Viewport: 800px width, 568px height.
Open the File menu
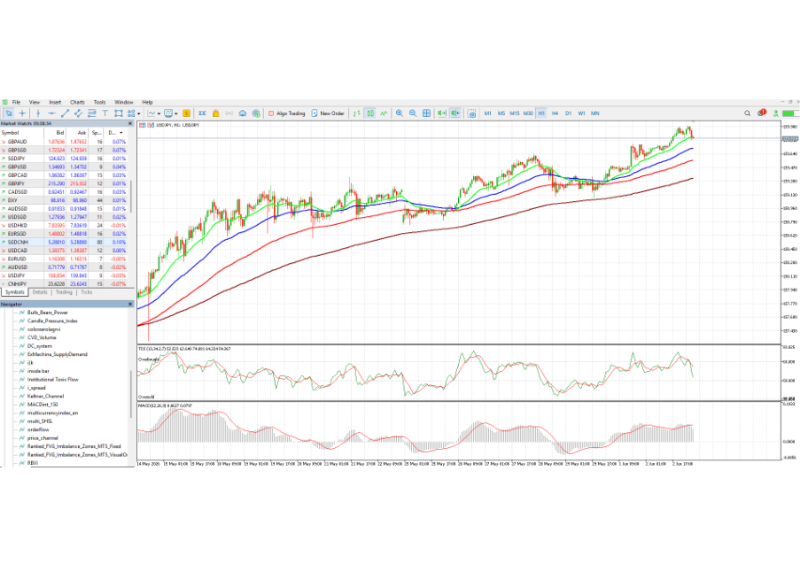[16, 102]
